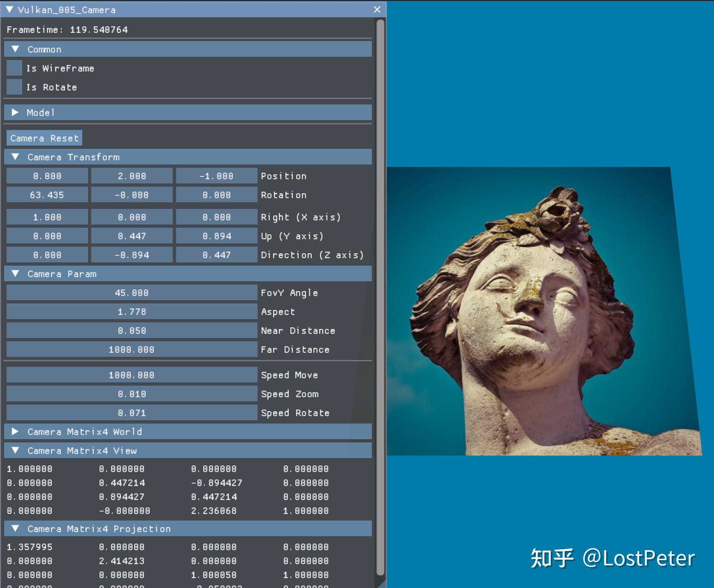Collapse the Camera Param section

(x=16, y=273)
